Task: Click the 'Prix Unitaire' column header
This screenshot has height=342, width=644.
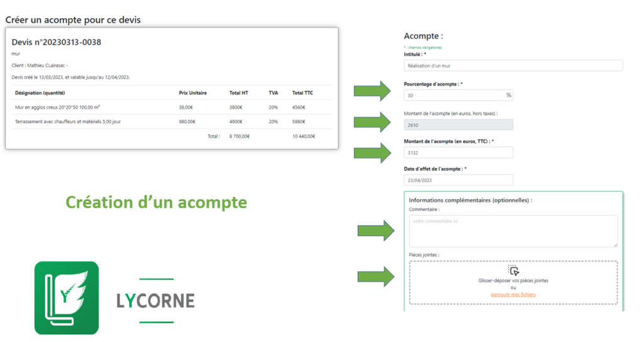Action: (x=192, y=93)
